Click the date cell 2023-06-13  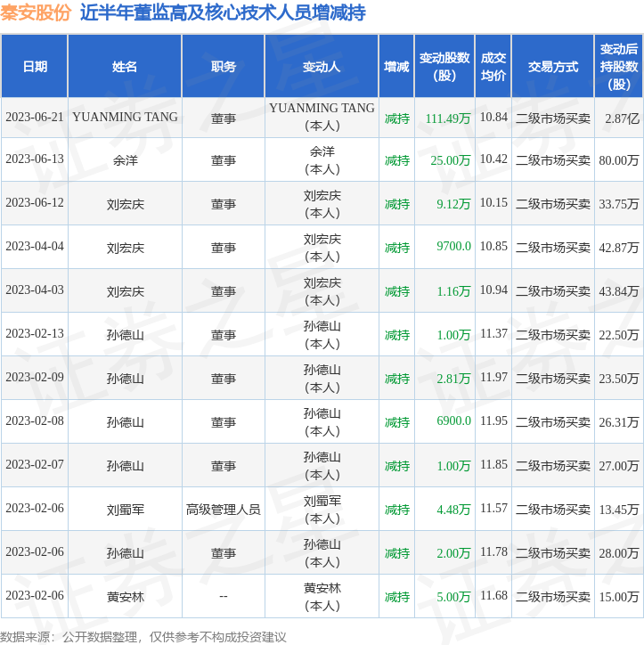pyautogui.click(x=35, y=159)
